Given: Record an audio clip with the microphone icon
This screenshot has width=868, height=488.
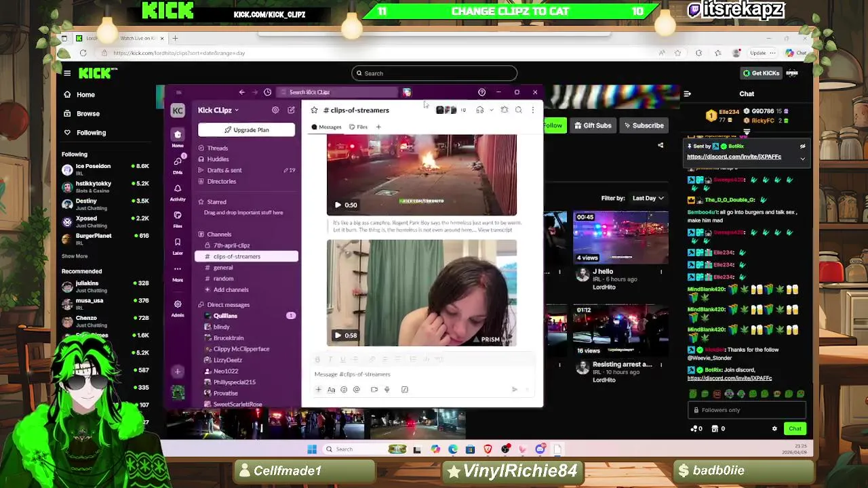Looking at the screenshot, I should point(387,390).
